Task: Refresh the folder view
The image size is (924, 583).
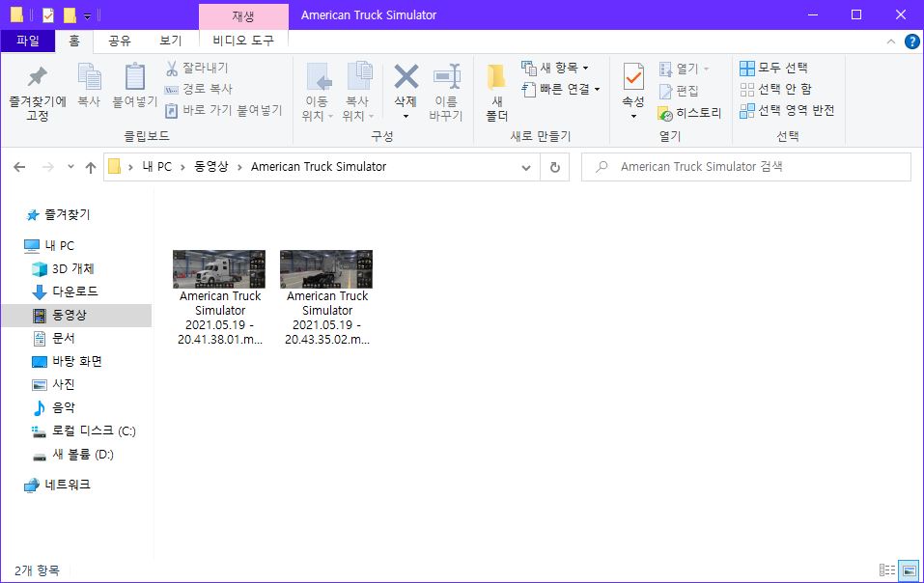Action: (x=554, y=167)
